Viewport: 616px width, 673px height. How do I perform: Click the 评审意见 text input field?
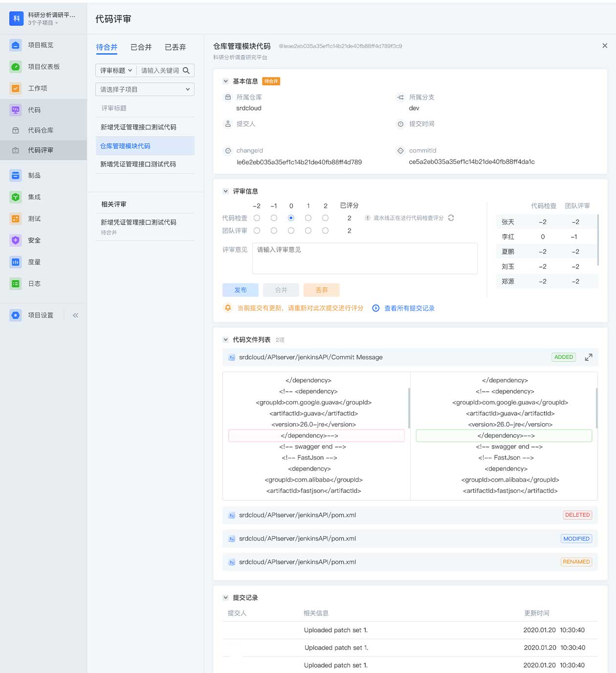point(364,258)
